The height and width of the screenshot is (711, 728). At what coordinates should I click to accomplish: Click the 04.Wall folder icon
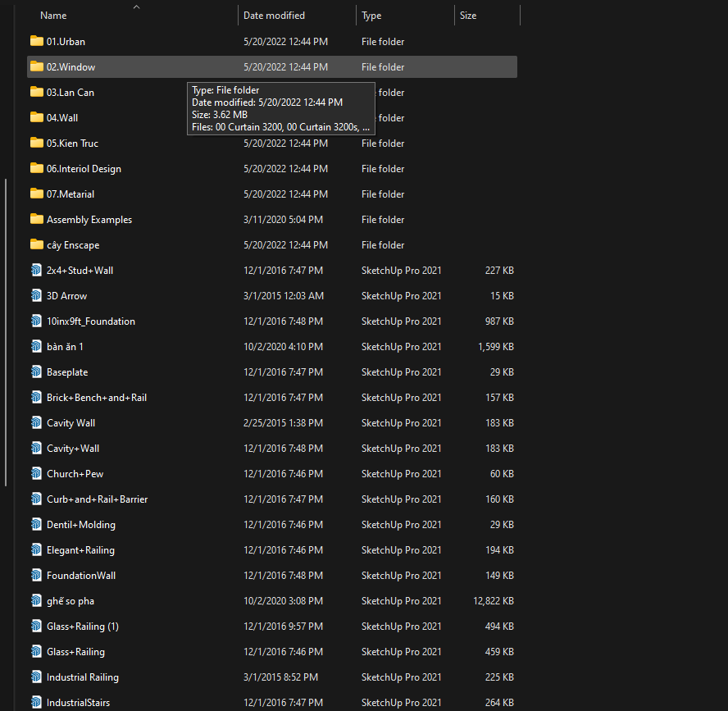click(37, 117)
